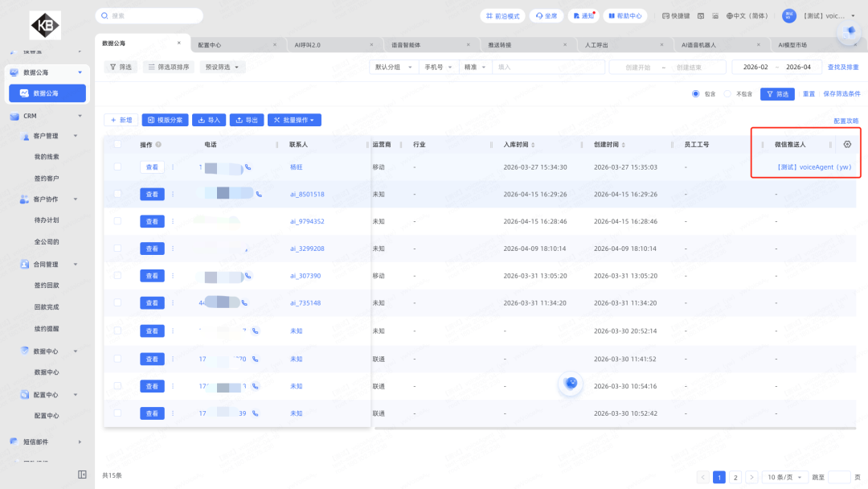Click the phone call icon in 杨旺's row

click(248, 167)
